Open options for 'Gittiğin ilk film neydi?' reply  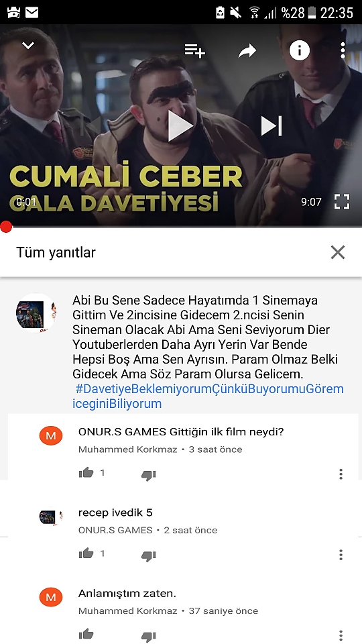point(341,474)
